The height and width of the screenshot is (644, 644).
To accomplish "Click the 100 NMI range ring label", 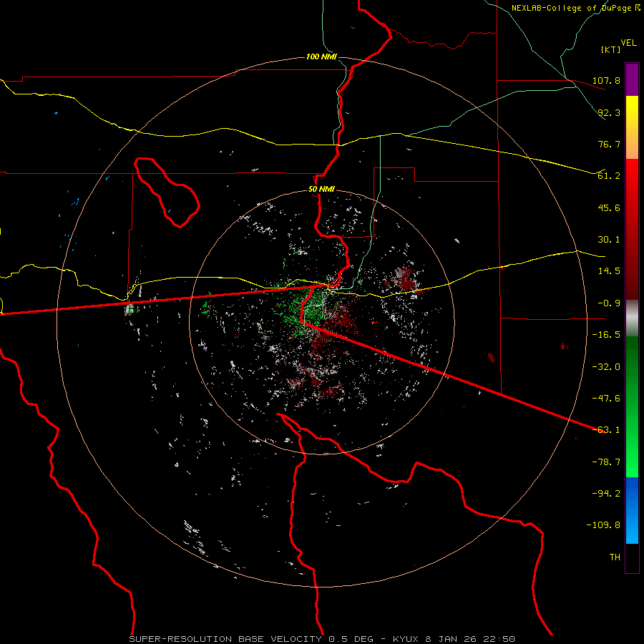I will click(x=321, y=57).
